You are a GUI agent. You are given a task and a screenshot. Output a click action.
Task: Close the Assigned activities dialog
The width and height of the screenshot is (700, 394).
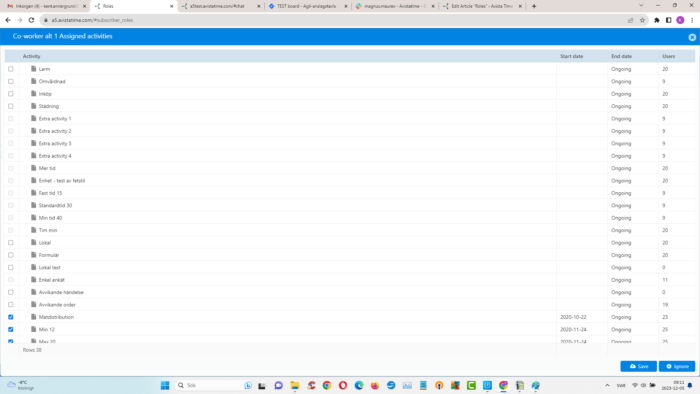(692, 37)
